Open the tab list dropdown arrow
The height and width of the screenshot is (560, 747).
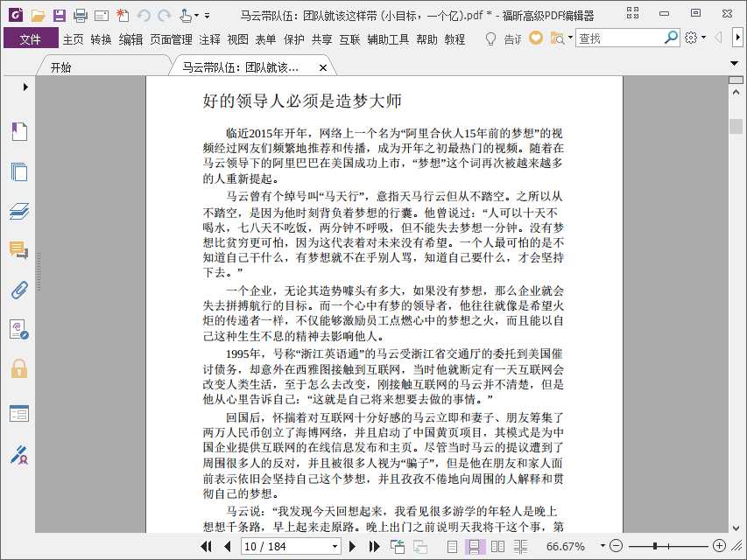pos(735,63)
